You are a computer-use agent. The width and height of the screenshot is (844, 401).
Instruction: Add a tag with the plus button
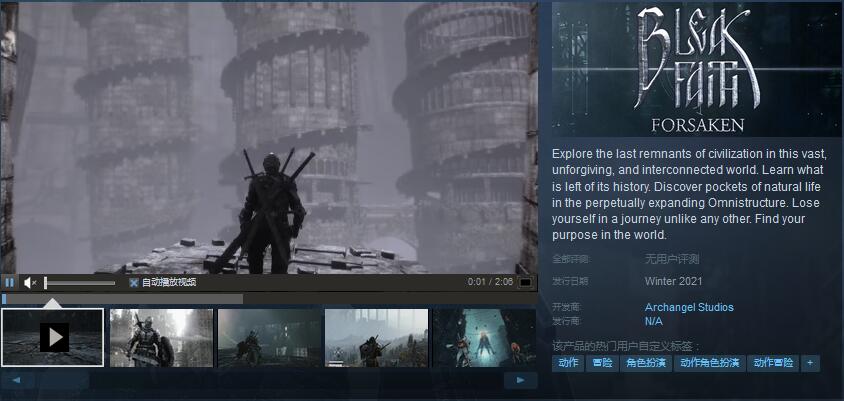[810, 363]
